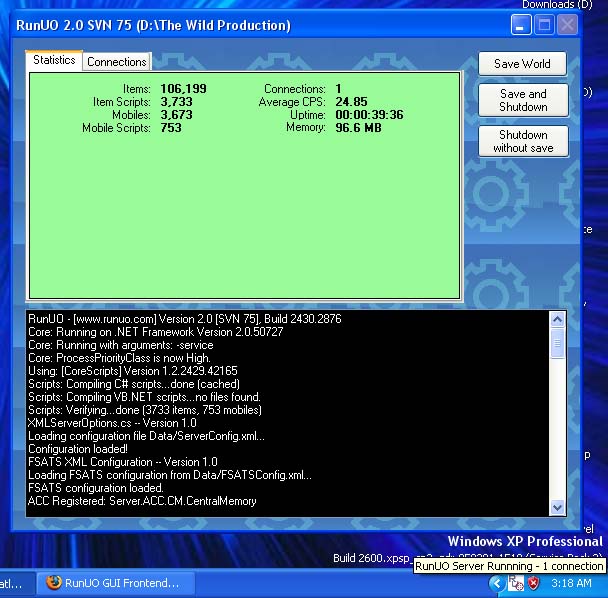Screen dimensions: 608x598
Task: Click the Save World button
Action: pyautogui.click(x=522, y=64)
